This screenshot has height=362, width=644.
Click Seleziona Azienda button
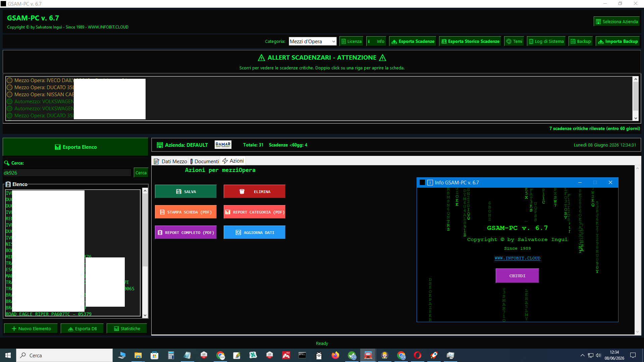(x=616, y=21)
